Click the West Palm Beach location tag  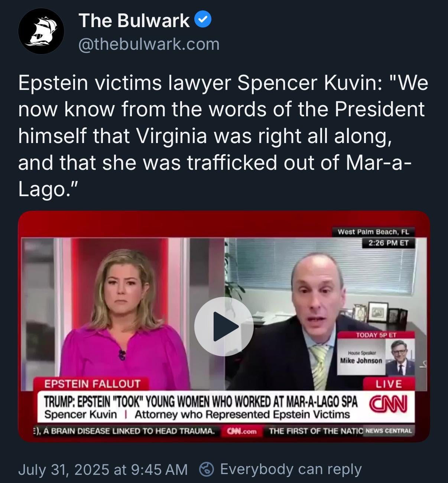click(373, 232)
